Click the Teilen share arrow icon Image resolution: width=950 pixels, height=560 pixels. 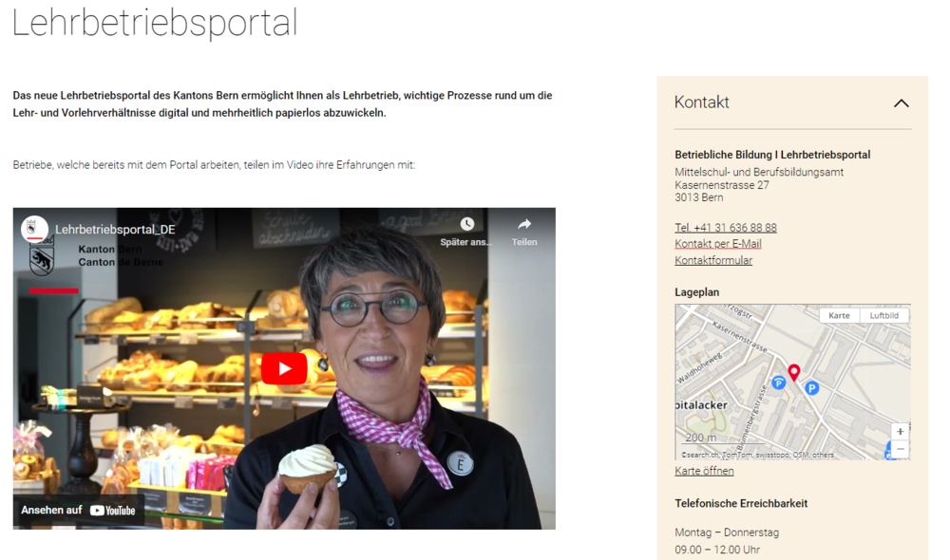pyautogui.click(x=524, y=224)
